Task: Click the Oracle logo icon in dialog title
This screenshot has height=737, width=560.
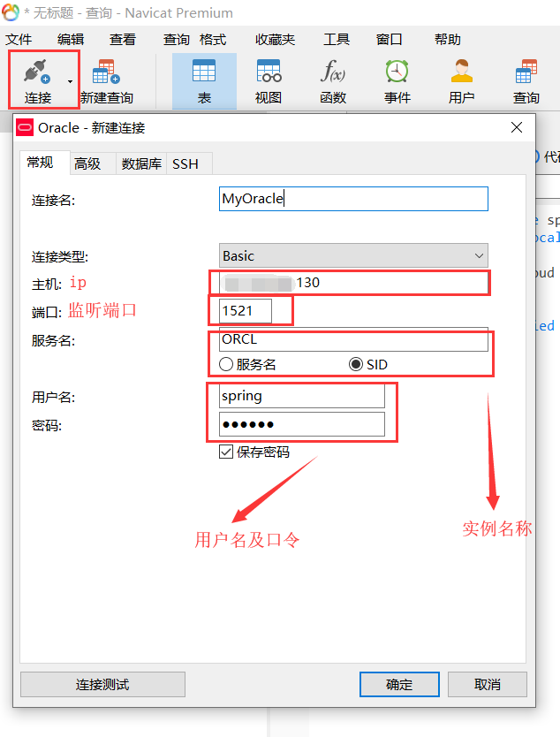Action: [25, 127]
